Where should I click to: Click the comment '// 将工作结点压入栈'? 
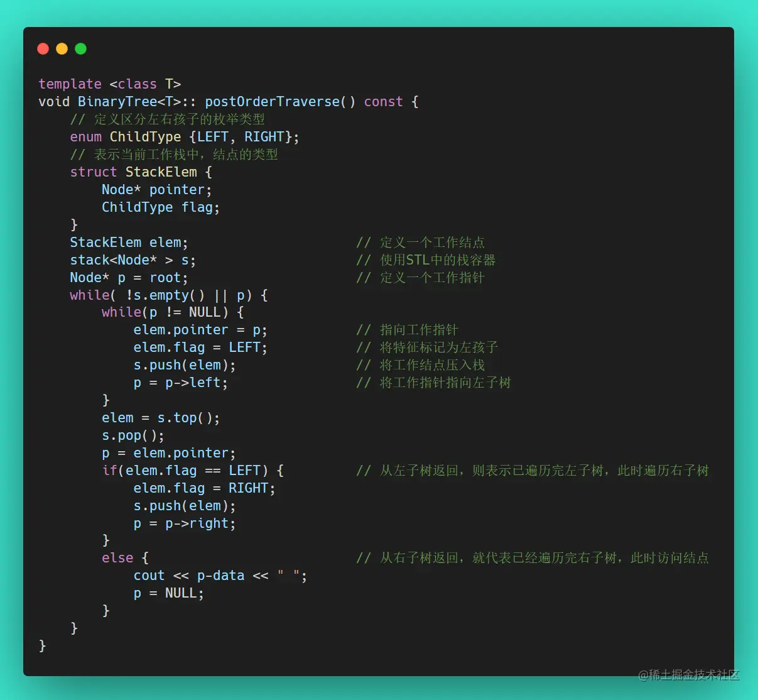click(x=420, y=365)
